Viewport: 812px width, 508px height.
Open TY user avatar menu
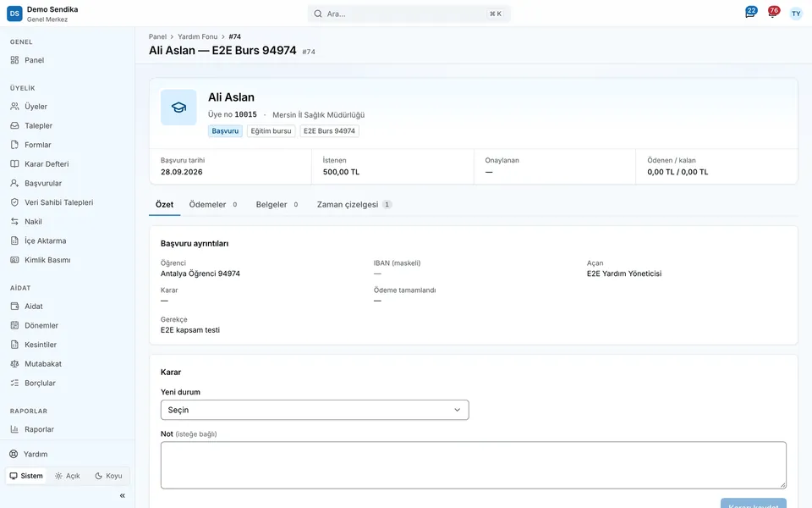796,14
